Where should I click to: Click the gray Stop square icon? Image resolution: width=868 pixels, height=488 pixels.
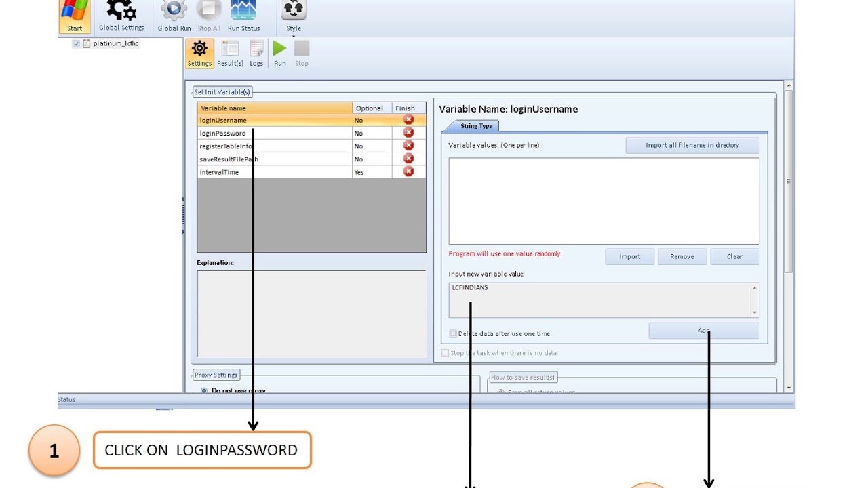coord(302,48)
